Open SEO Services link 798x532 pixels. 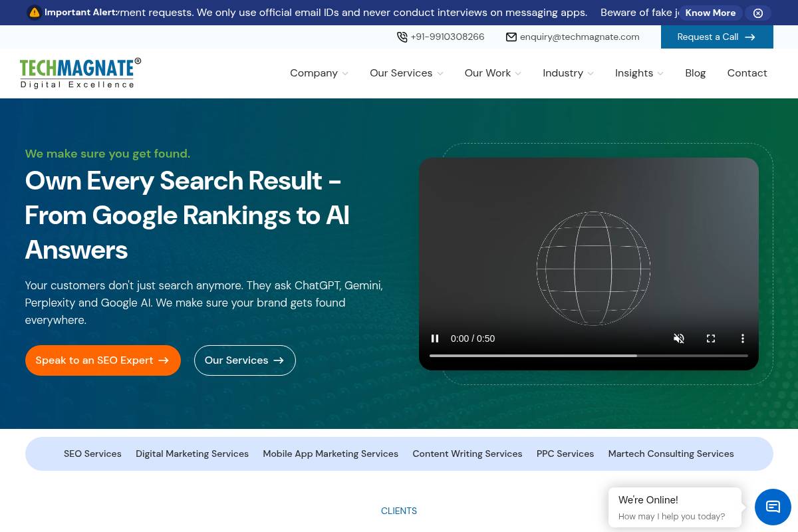pyautogui.click(x=92, y=454)
